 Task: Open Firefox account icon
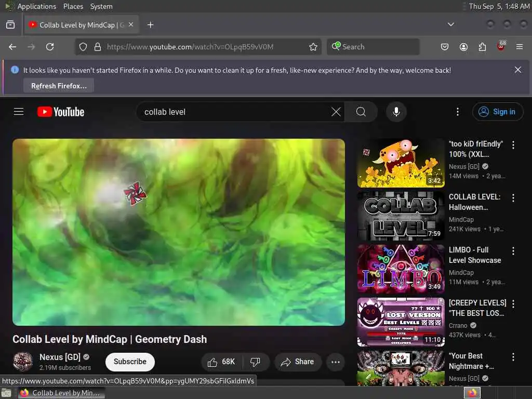pyautogui.click(x=463, y=47)
